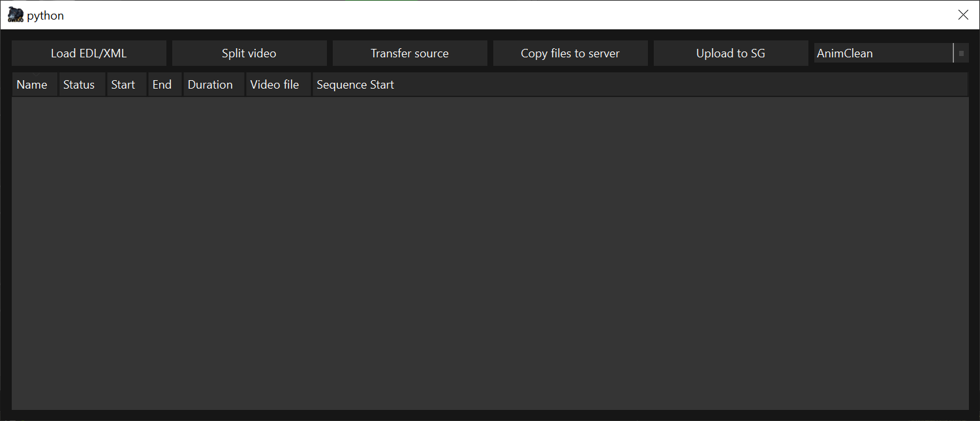Click the python app icon in title bar

pyautogui.click(x=16, y=15)
